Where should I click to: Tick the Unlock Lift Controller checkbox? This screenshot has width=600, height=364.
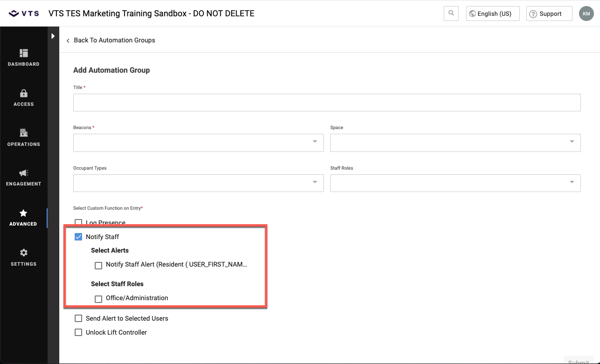[78, 333]
